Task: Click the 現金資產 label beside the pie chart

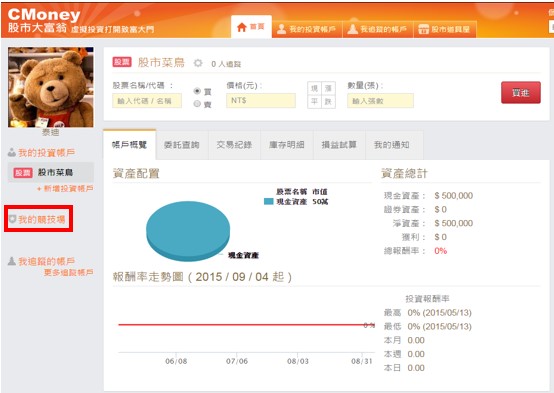Action: (x=243, y=255)
